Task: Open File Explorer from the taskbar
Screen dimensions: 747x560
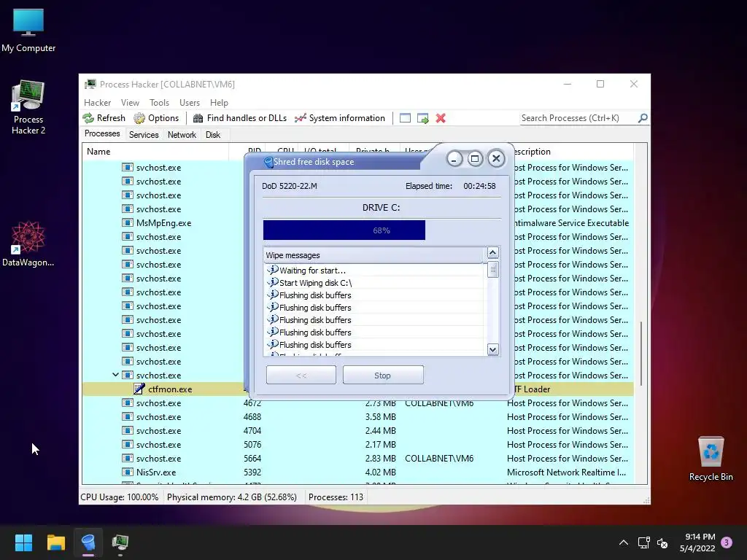Action: (x=55, y=542)
